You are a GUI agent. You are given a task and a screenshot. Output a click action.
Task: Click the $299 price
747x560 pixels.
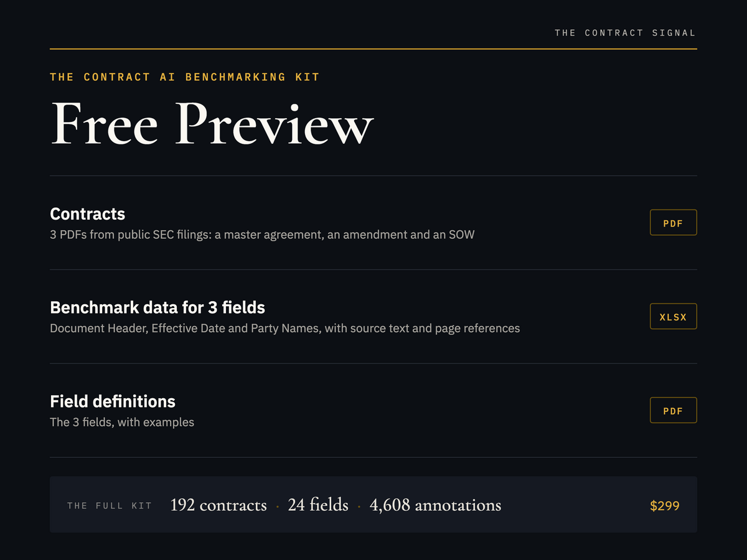click(x=664, y=505)
